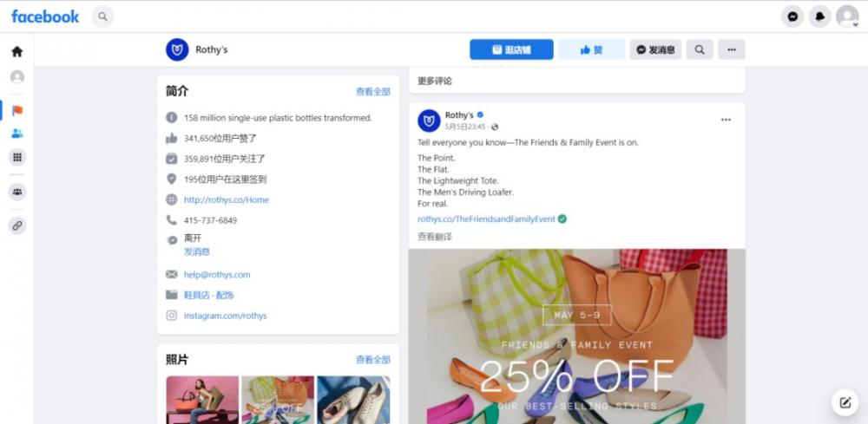Open the account avatar menu
The image size is (868, 424).
coord(847,16)
